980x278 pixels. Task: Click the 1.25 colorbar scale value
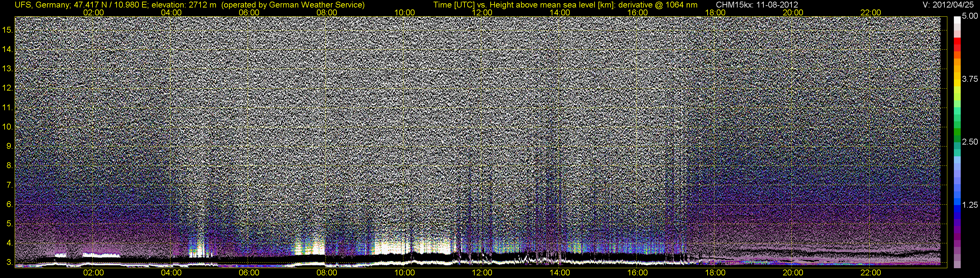970,205
